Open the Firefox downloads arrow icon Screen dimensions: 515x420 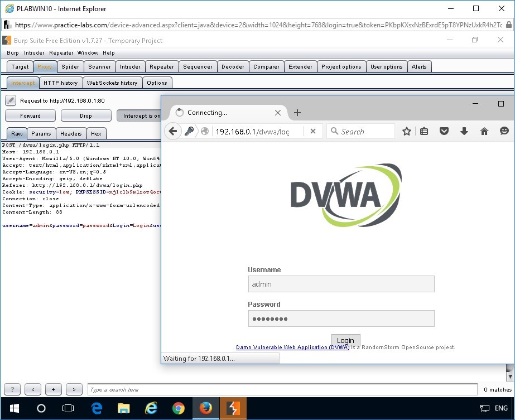click(x=464, y=132)
